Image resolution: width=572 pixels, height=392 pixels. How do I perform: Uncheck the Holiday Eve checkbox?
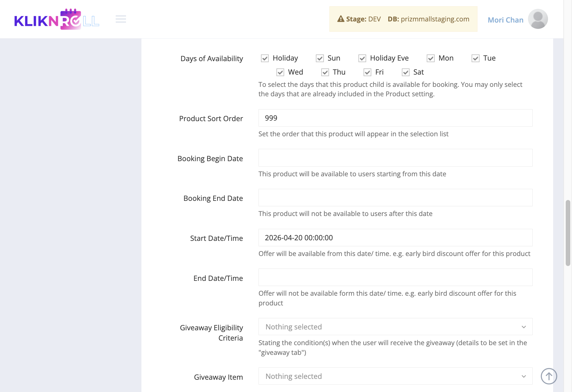click(x=362, y=58)
